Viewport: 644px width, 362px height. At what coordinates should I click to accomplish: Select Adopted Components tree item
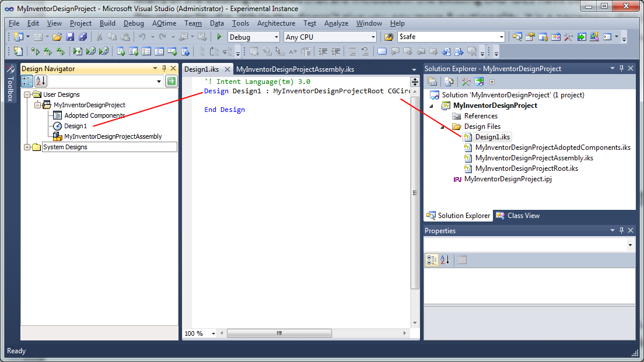pyautogui.click(x=94, y=115)
